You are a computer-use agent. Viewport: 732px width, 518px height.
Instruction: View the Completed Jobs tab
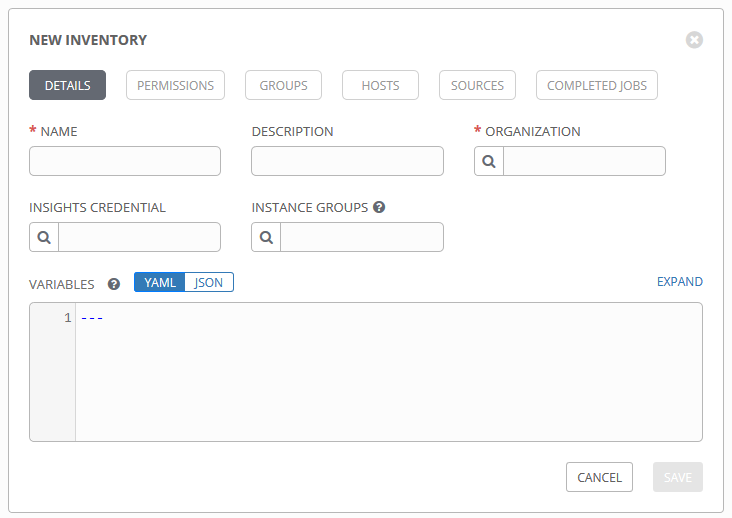(597, 85)
